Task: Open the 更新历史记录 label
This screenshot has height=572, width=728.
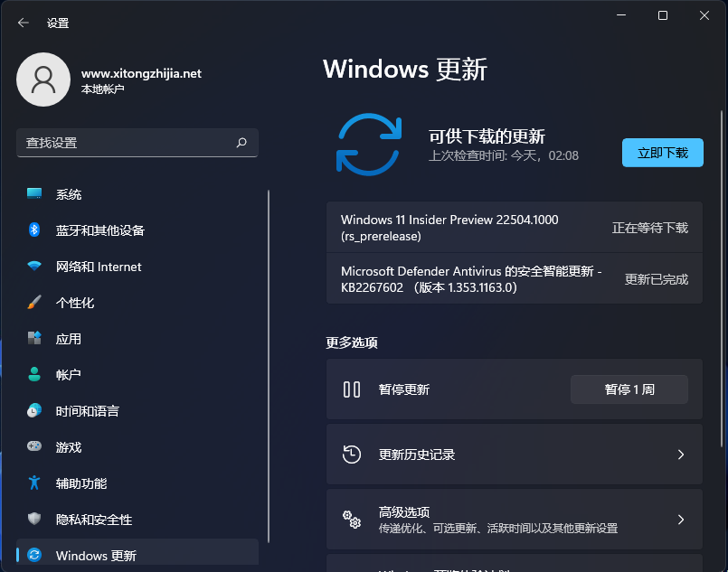Action: point(417,455)
